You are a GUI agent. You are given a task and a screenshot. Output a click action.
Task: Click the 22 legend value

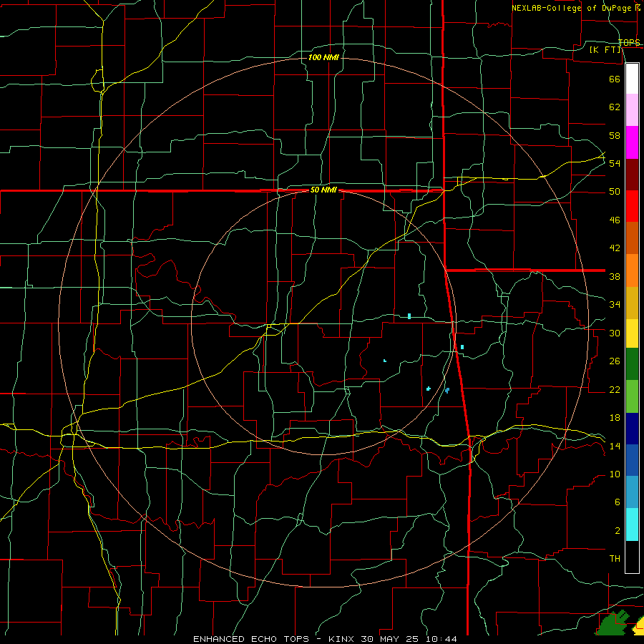(615, 389)
